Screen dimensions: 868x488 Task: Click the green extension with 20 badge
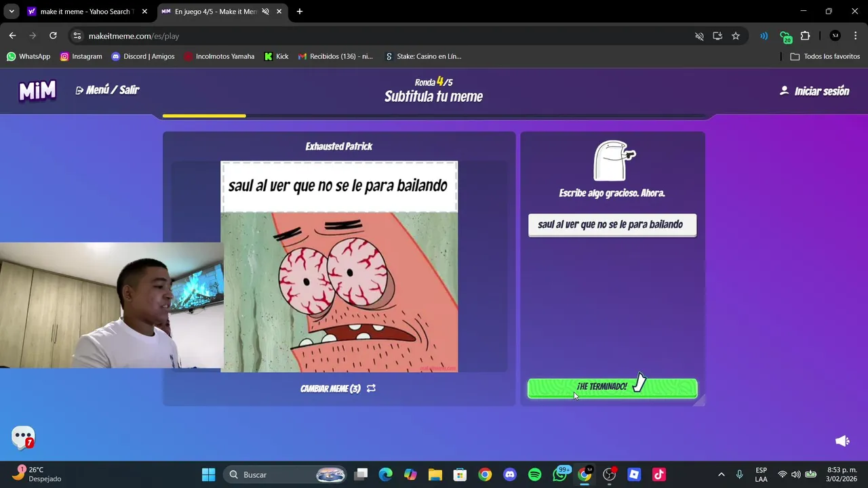785,37
